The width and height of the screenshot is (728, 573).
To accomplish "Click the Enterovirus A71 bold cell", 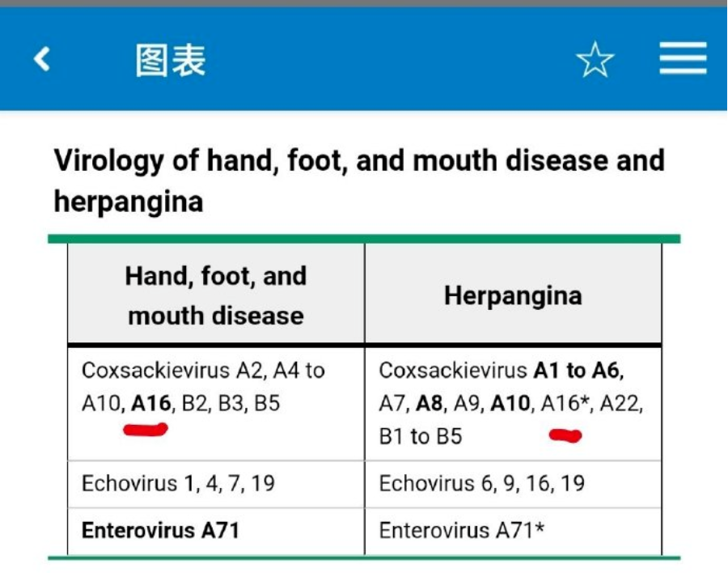I will (161, 530).
